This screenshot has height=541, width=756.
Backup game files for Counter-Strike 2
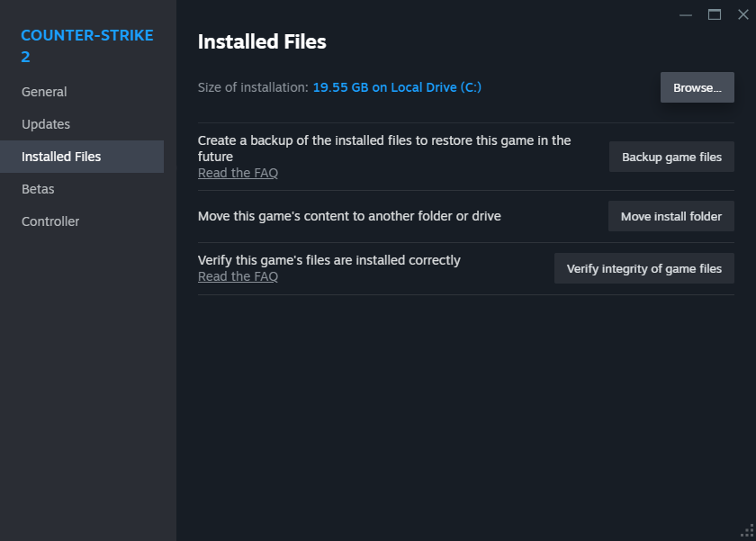click(671, 156)
